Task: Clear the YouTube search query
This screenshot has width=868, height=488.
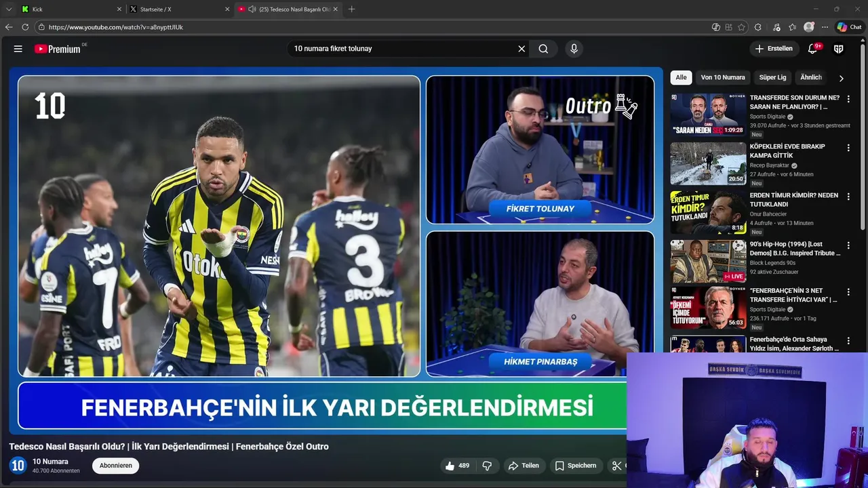Action: pyautogui.click(x=521, y=49)
